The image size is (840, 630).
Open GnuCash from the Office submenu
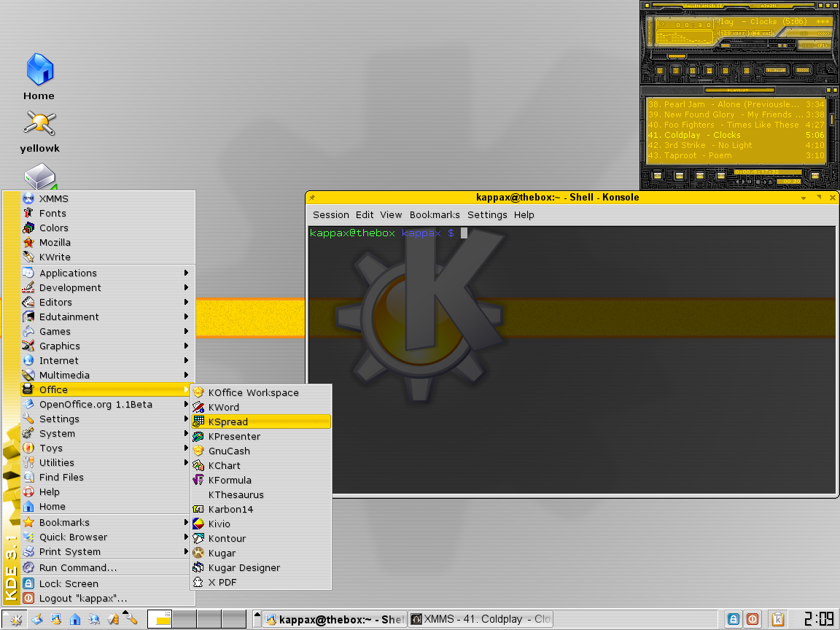pos(261,451)
